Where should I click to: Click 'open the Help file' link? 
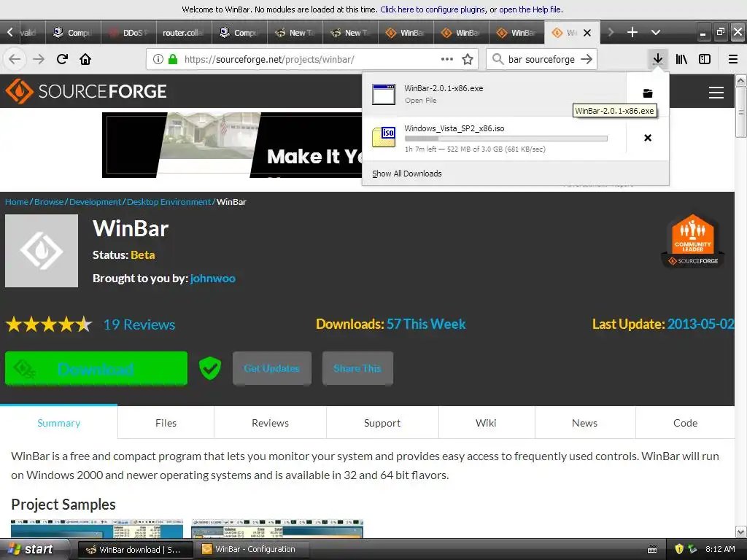530,9
